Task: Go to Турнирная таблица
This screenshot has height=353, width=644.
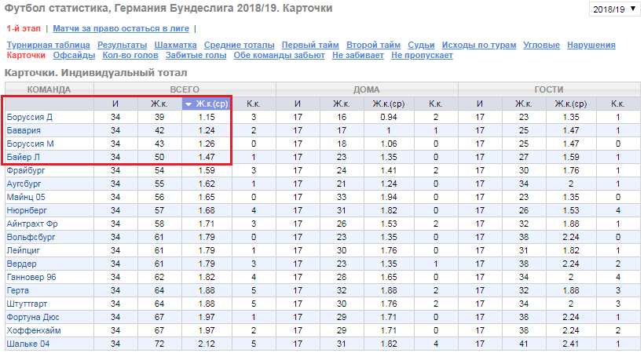Action: [x=48, y=45]
